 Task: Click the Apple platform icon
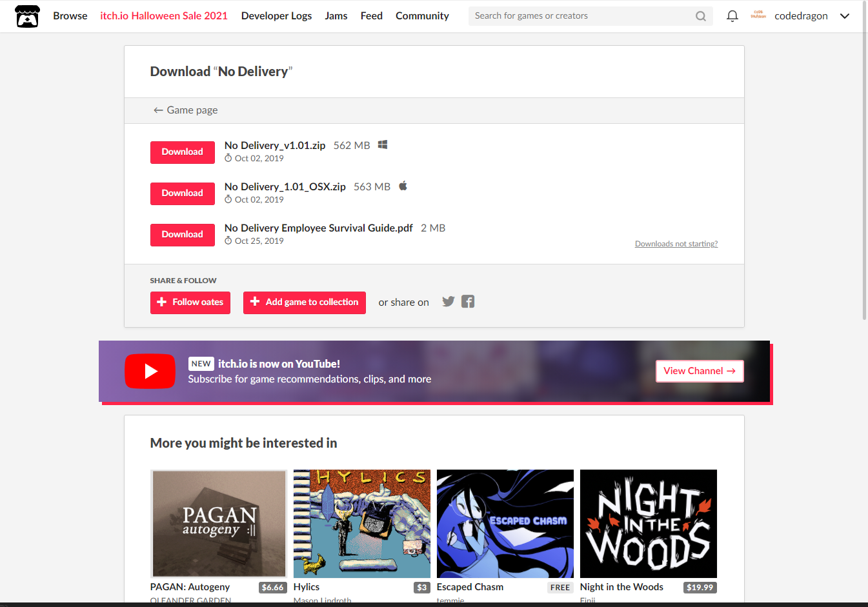403,186
